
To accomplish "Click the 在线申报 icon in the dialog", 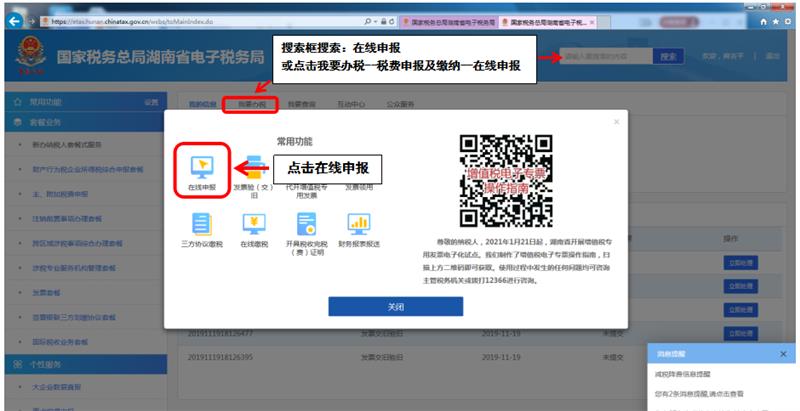I will (201, 164).
